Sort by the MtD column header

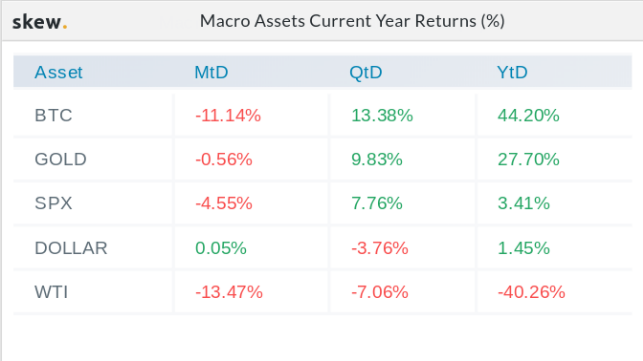pos(211,73)
